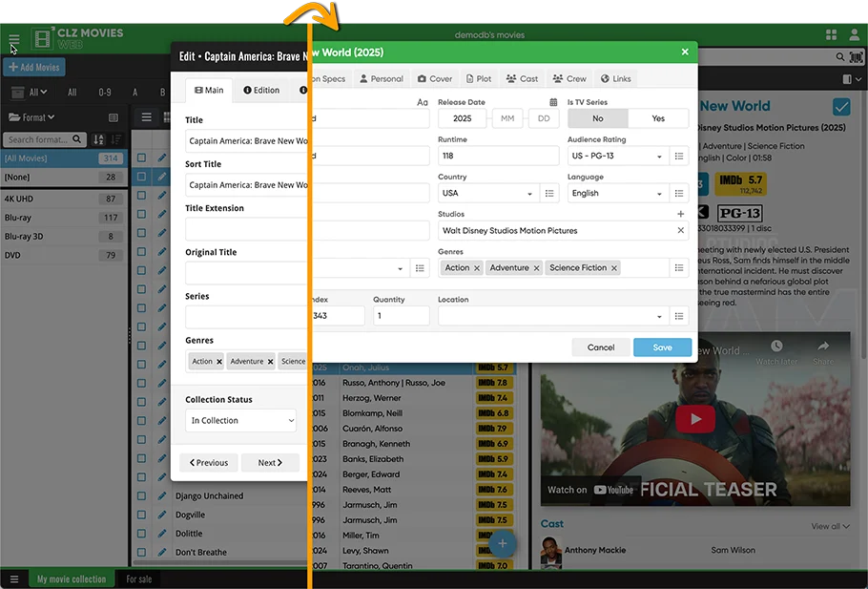The height and width of the screenshot is (589, 868).
Task: Click the search magnifier icon in the header
Action: (839, 56)
